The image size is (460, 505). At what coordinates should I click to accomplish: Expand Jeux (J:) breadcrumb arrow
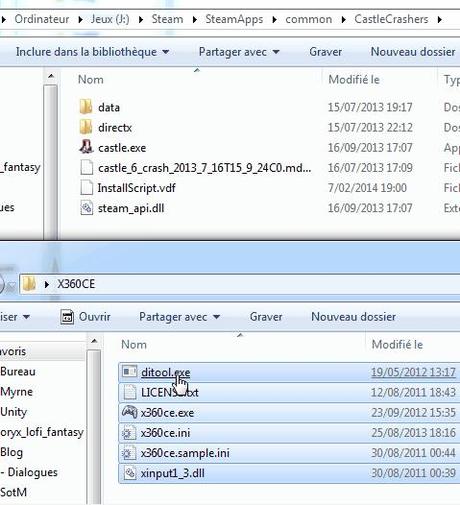pos(141,20)
